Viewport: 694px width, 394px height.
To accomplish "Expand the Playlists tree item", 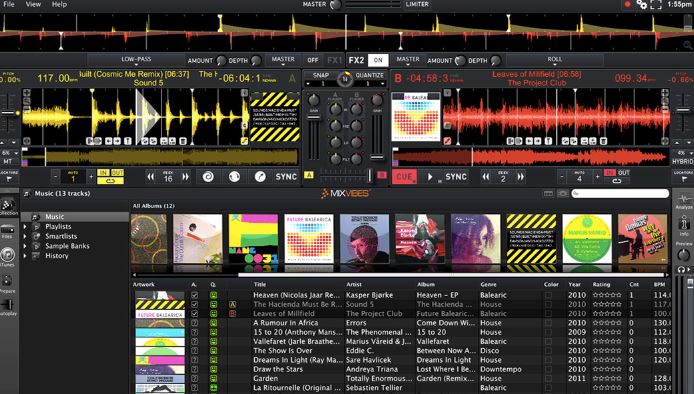I will click(25, 227).
